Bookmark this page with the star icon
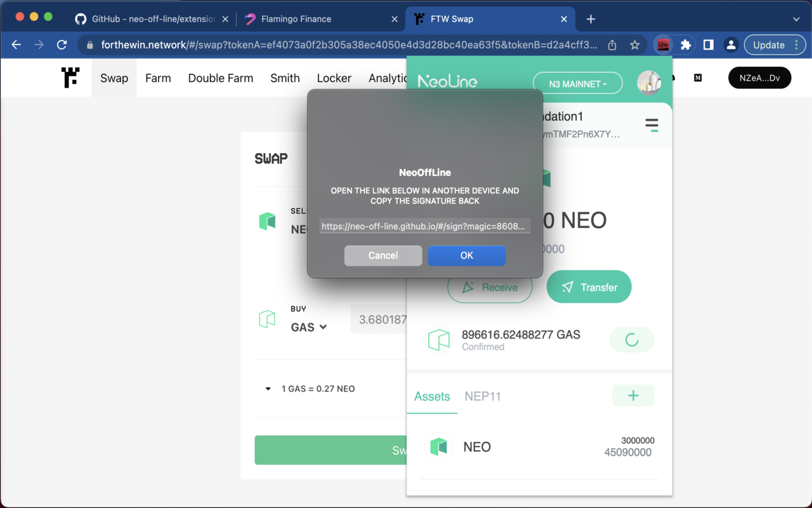Image resolution: width=812 pixels, height=508 pixels. click(634, 45)
